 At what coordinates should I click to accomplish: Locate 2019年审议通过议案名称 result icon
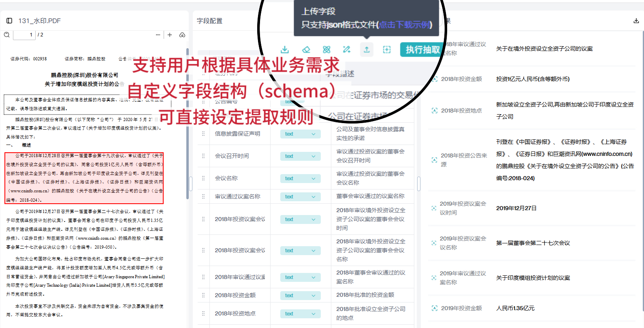(x=434, y=278)
